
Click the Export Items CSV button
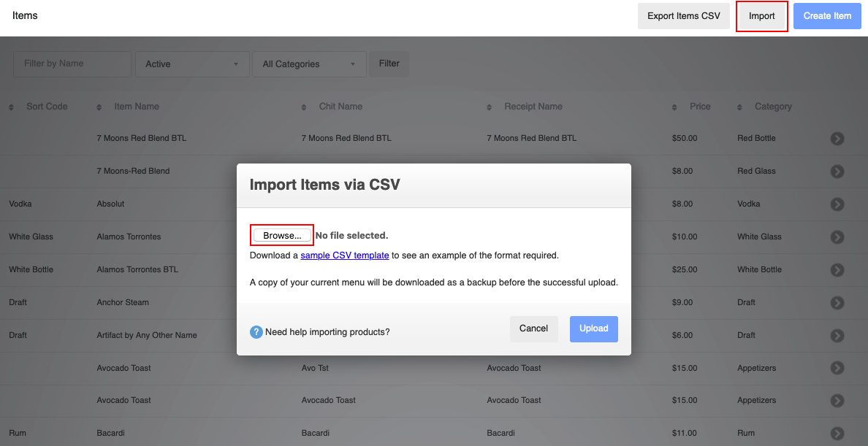(x=683, y=16)
